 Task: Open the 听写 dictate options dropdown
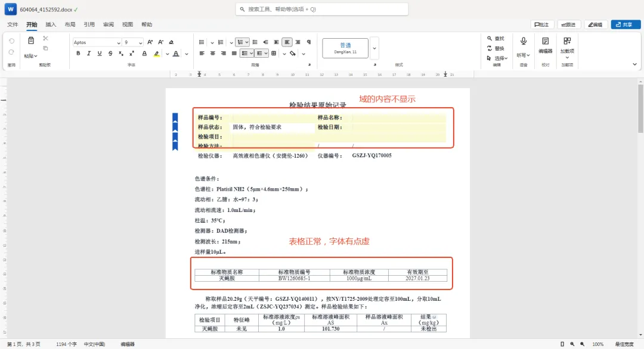click(x=524, y=55)
